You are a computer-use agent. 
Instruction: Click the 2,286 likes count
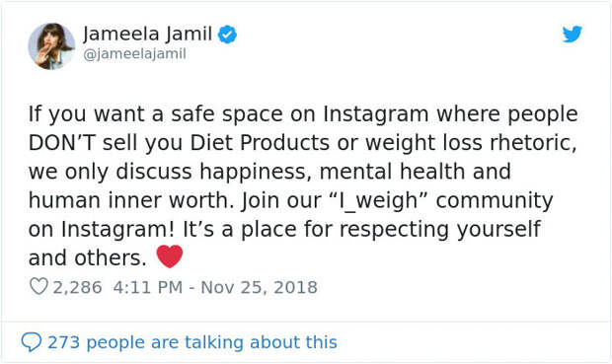click(x=77, y=287)
